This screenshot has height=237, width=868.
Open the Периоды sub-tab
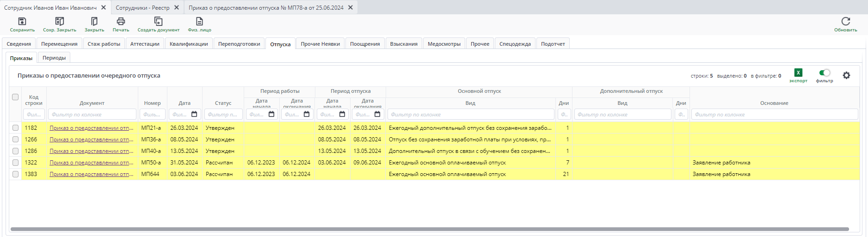point(54,58)
